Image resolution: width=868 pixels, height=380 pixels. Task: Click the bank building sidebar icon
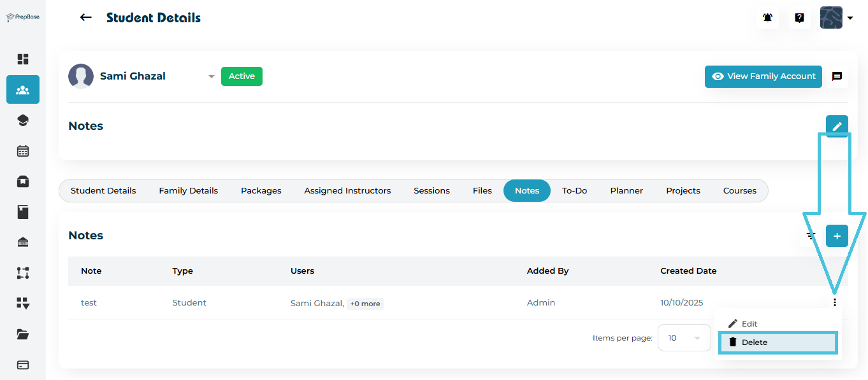coord(23,242)
